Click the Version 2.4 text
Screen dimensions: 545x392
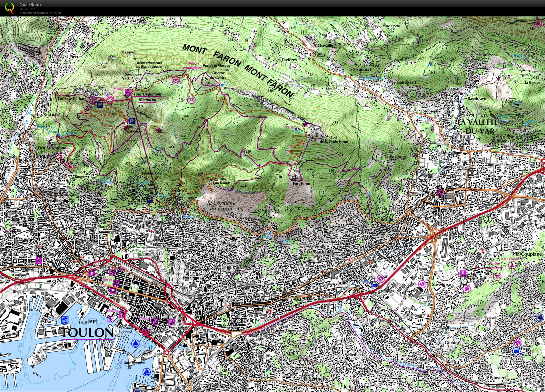27,9
